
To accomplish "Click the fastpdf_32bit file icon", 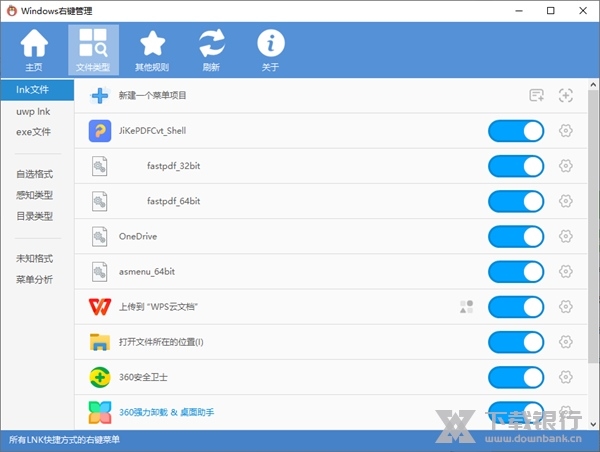I will [99, 166].
